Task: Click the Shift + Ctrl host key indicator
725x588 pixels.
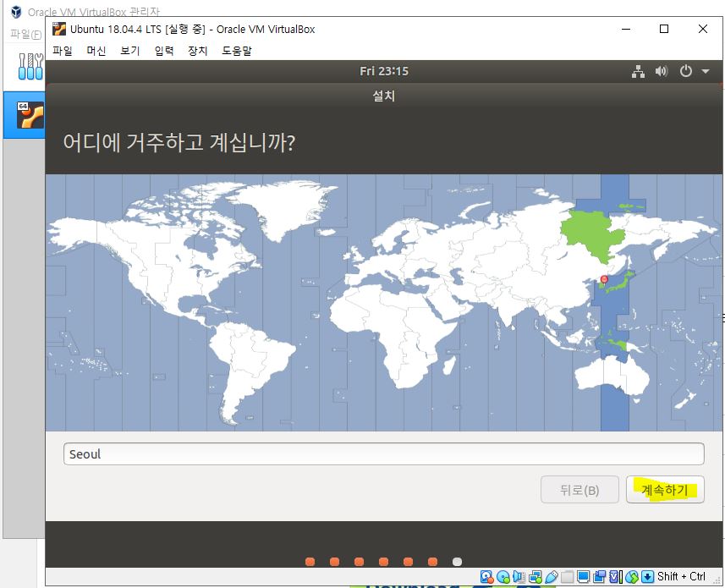Action: (x=681, y=576)
